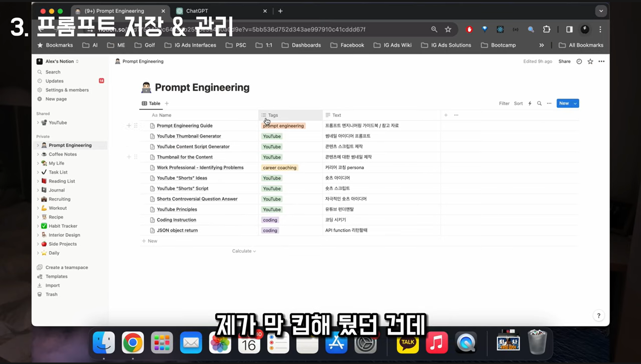Favorite this Notion page with star

(590, 61)
